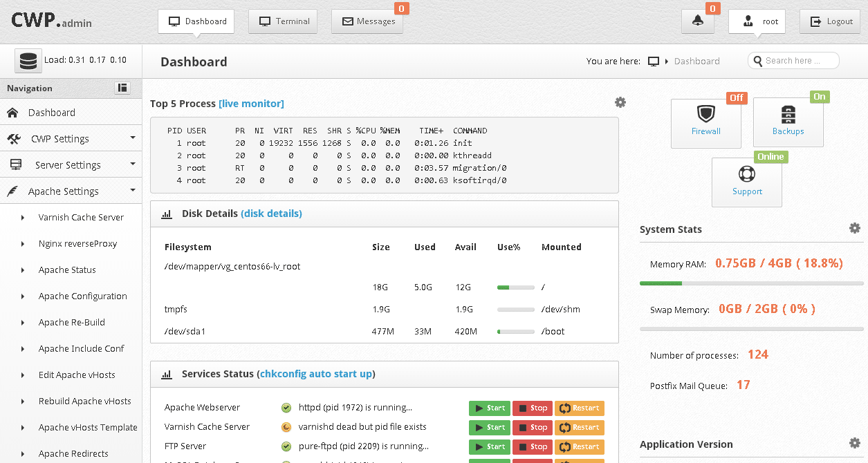This screenshot has width=868, height=463.
Task: Click the System Stats gear icon
Action: [855, 229]
